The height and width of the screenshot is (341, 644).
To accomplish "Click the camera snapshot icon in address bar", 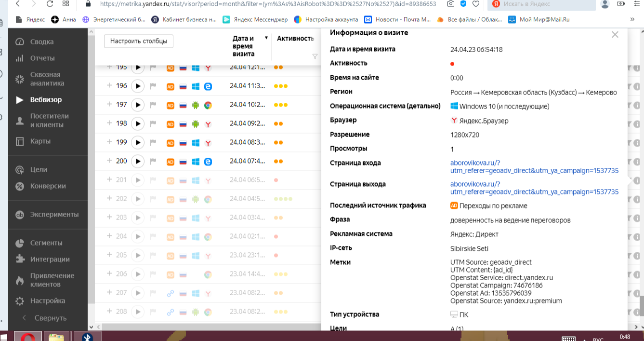I will pos(450,4).
